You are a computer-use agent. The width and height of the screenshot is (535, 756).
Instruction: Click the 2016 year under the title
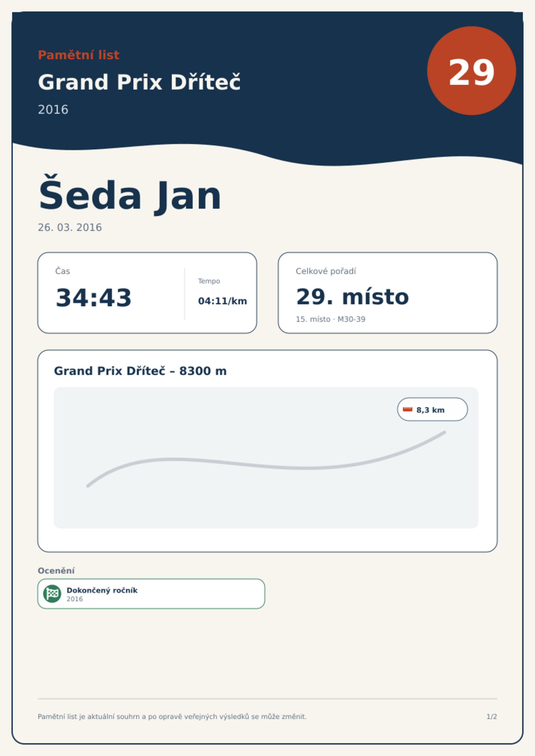(53, 110)
